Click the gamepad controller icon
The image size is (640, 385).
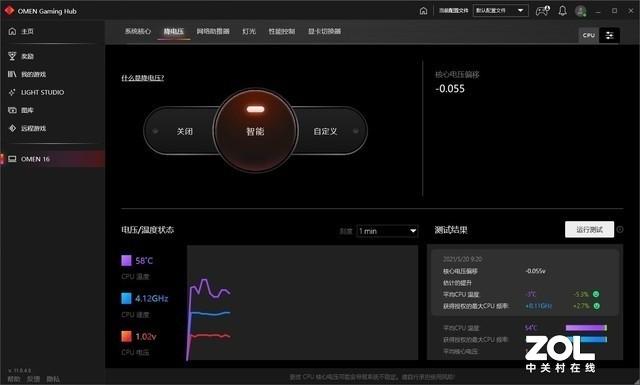click(x=542, y=11)
